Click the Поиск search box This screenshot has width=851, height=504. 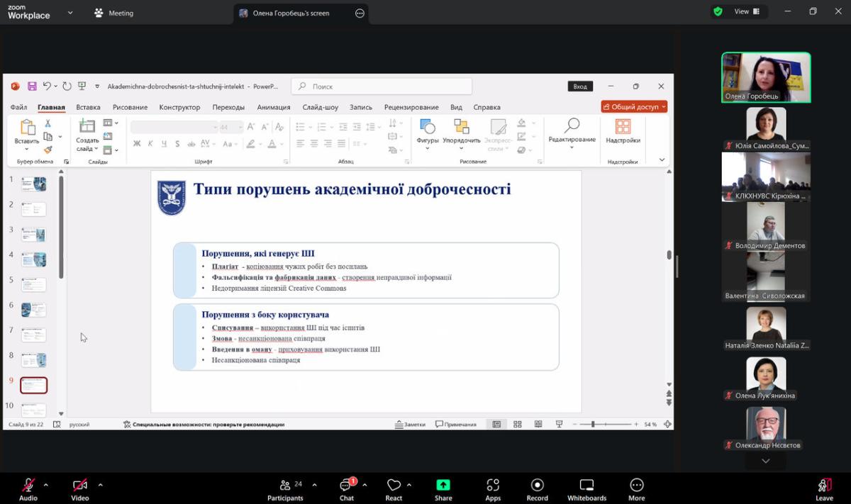(x=383, y=86)
